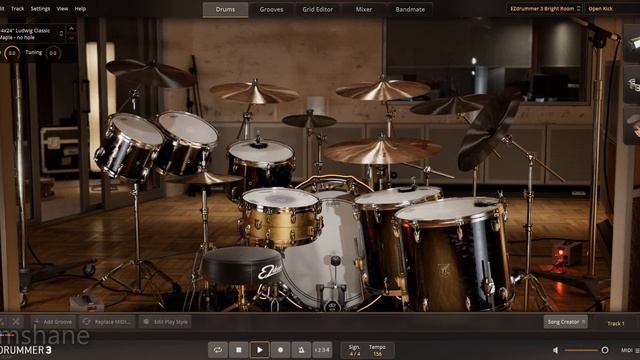Open the Grid Editor tab
The height and width of the screenshot is (360, 640).
tap(318, 9)
